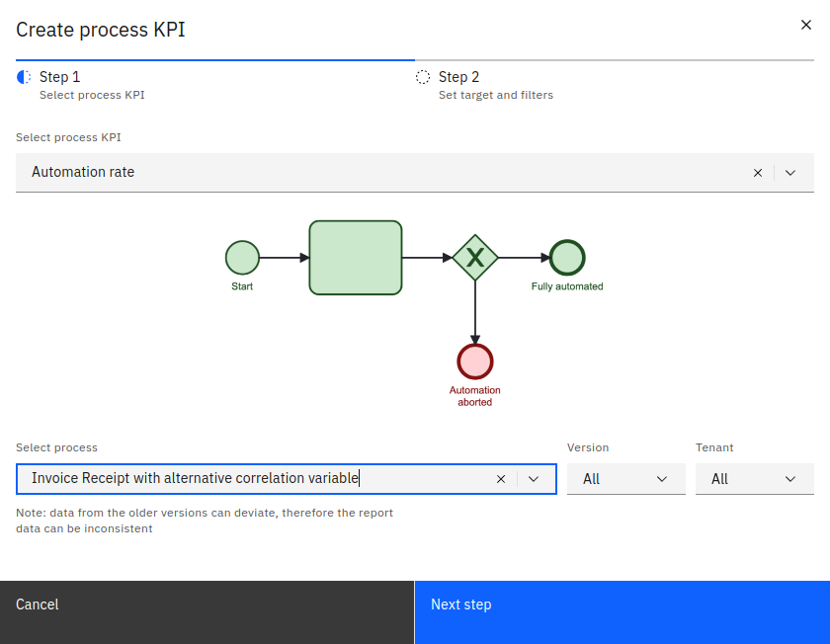Click the green task rectangle in the diagram
830x644 pixels.
click(x=356, y=257)
